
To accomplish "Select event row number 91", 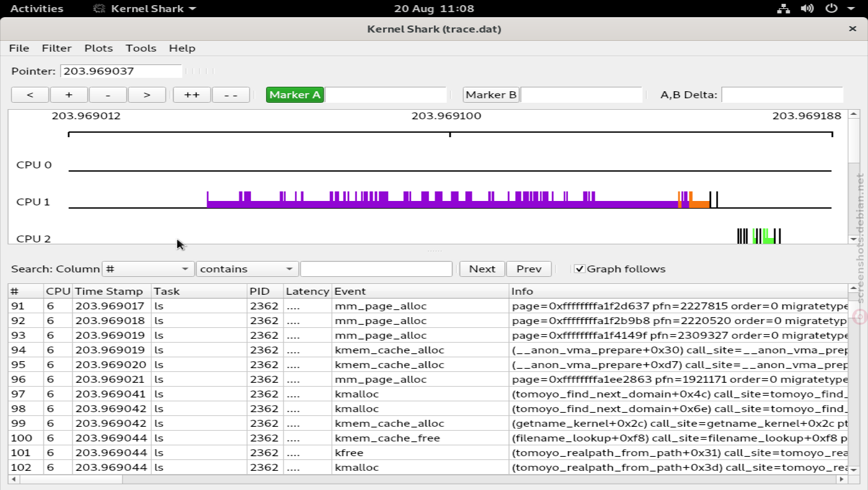I will [x=428, y=306].
